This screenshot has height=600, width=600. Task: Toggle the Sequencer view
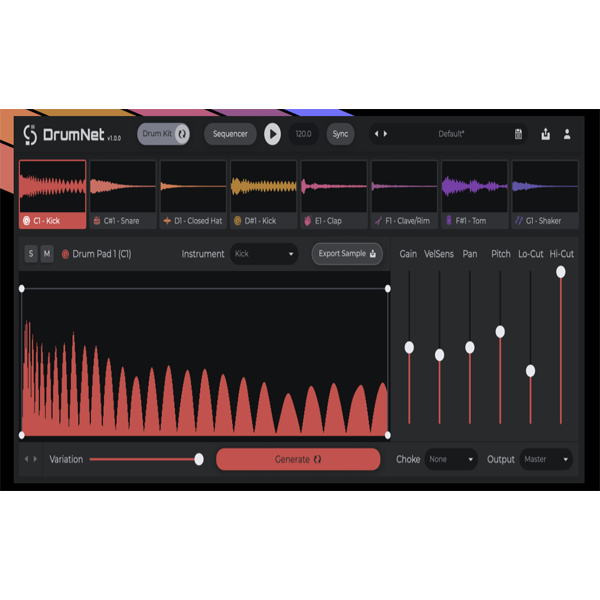click(x=230, y=134)
